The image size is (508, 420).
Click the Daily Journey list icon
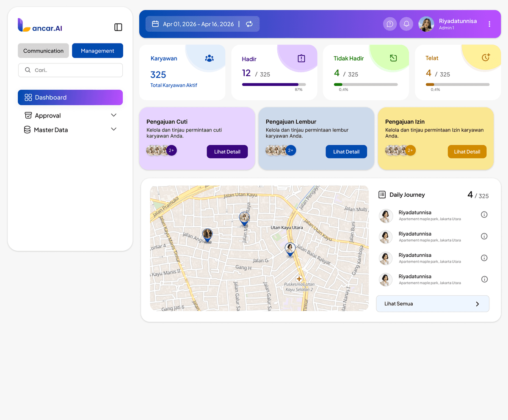pos(382,195)
